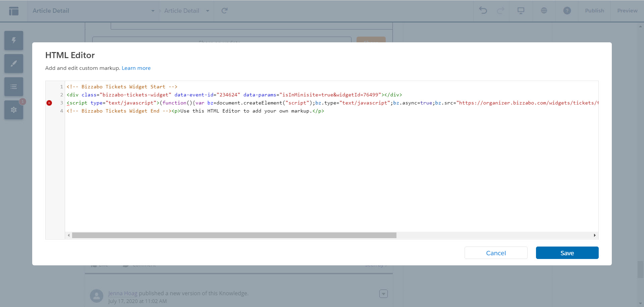Click the Redo arrow in the toolbar
644x307 pixels.
(x=500, y=10)
